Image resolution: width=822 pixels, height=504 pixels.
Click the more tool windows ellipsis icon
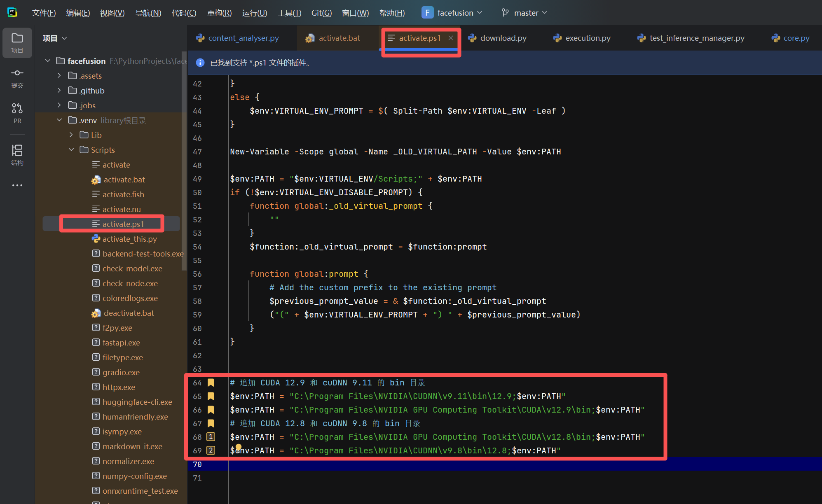coord(17,185)
